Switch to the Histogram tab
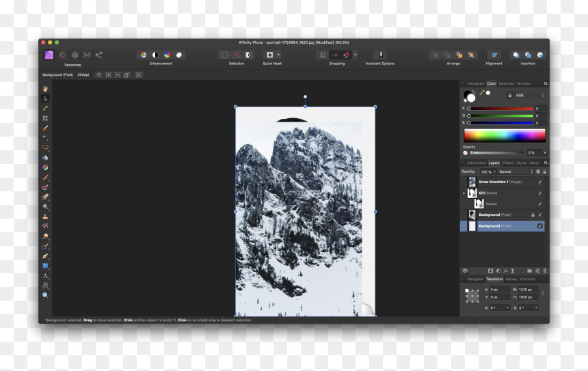 click(x=475, y=83)
